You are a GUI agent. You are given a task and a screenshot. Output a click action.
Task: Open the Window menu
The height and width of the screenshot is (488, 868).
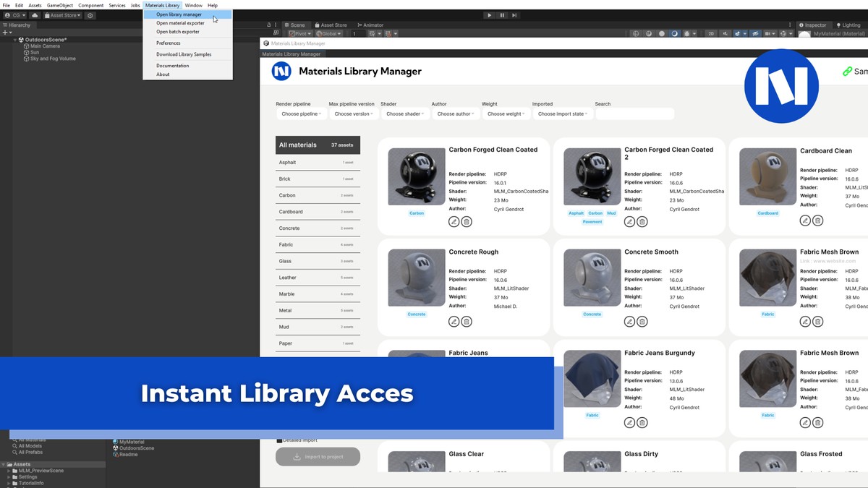(193, 5)
